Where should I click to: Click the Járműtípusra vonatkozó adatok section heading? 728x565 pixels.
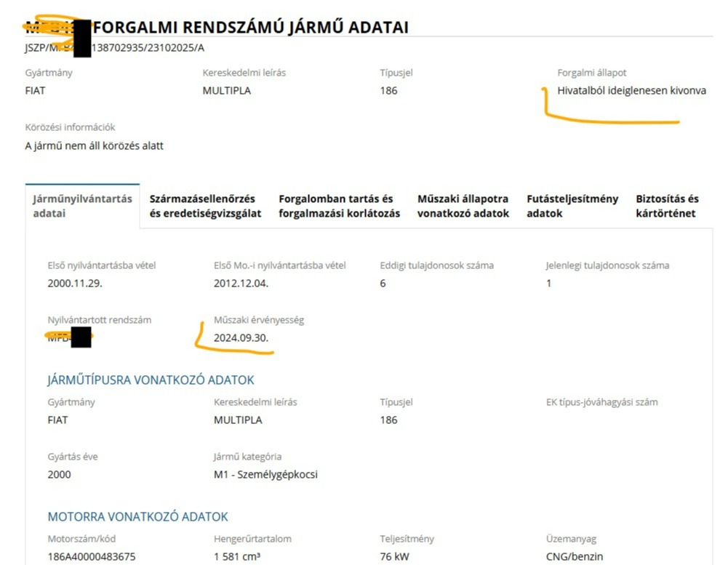click(x=151, y=380)
